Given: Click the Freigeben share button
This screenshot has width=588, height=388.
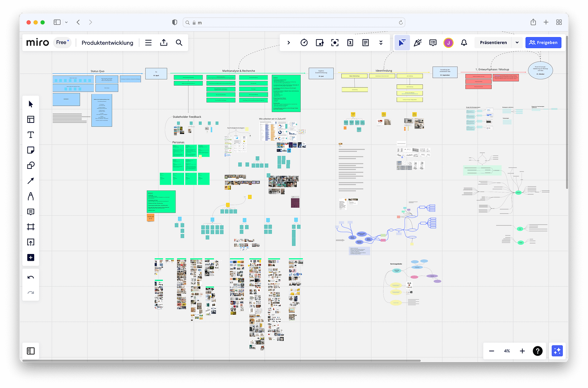Looking at the screenshot, I should coord(543,42).
